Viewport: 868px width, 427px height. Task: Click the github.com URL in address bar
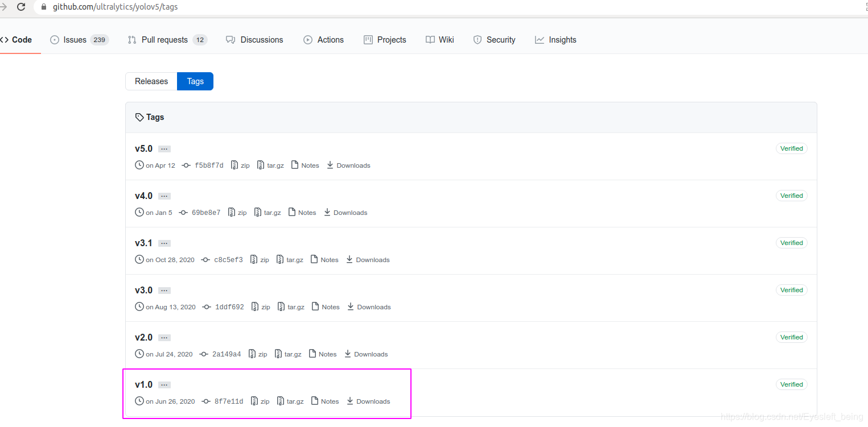pyautogui.click(x=115, y=7)
